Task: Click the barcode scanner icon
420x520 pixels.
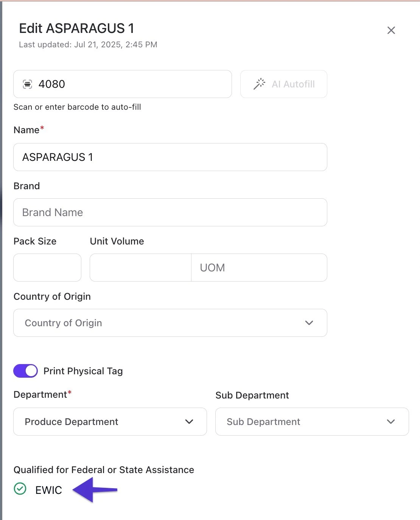Action: pos(28,84)
